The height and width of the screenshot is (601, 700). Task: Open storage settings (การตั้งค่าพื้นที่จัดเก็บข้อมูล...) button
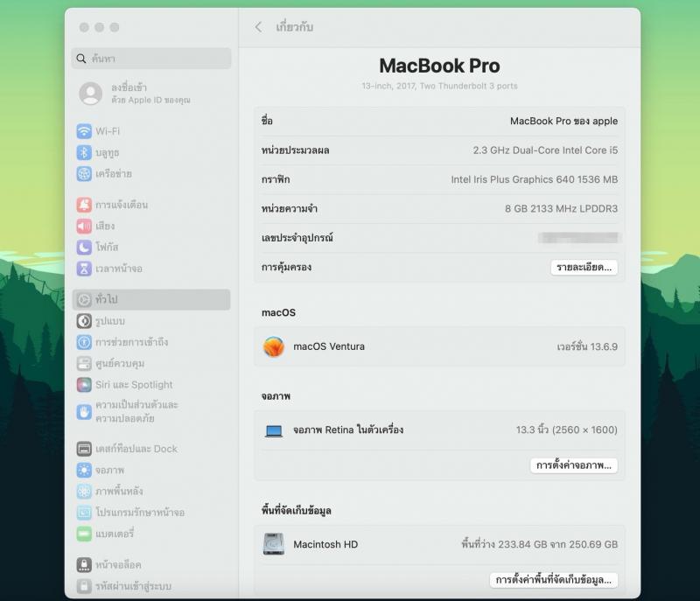(x=554, y=580)
